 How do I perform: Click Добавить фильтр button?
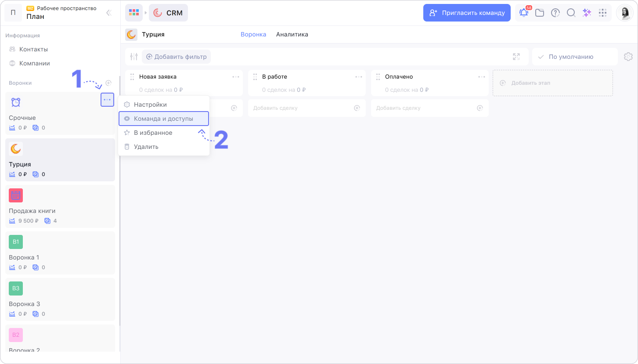coord(176,57)
